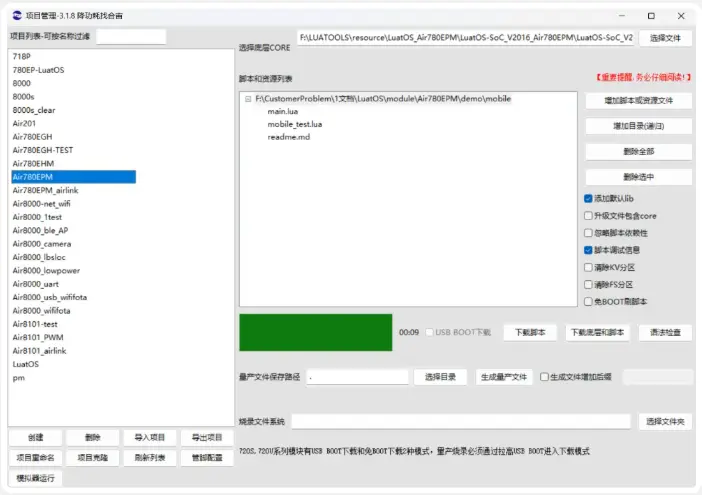
Task: Click 项目克隆 button
Action: [93, 458]
